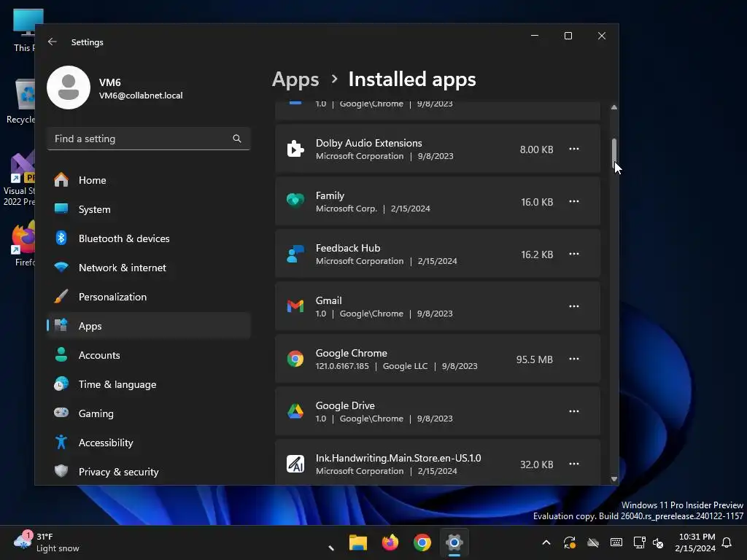Maximize the Settings window

tap(568, 36)
